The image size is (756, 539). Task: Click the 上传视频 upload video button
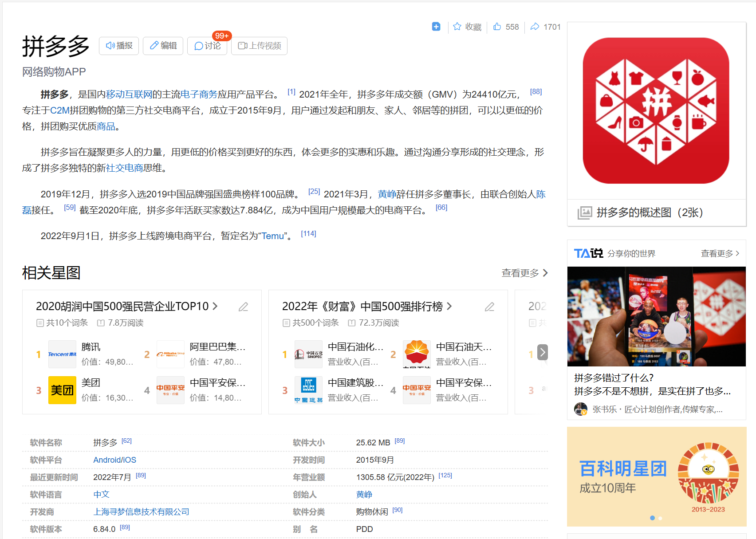click(x=259, y=46)
